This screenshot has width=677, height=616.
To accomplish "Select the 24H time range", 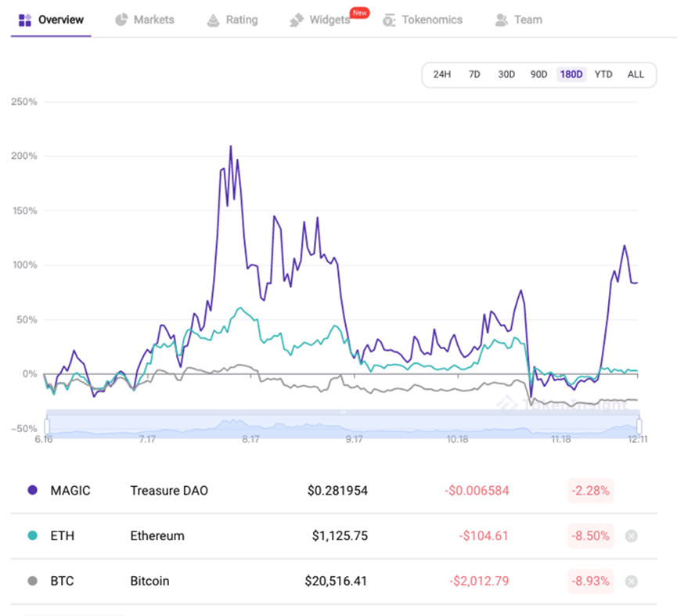I will pyautogui.click(x=442, y=74).
